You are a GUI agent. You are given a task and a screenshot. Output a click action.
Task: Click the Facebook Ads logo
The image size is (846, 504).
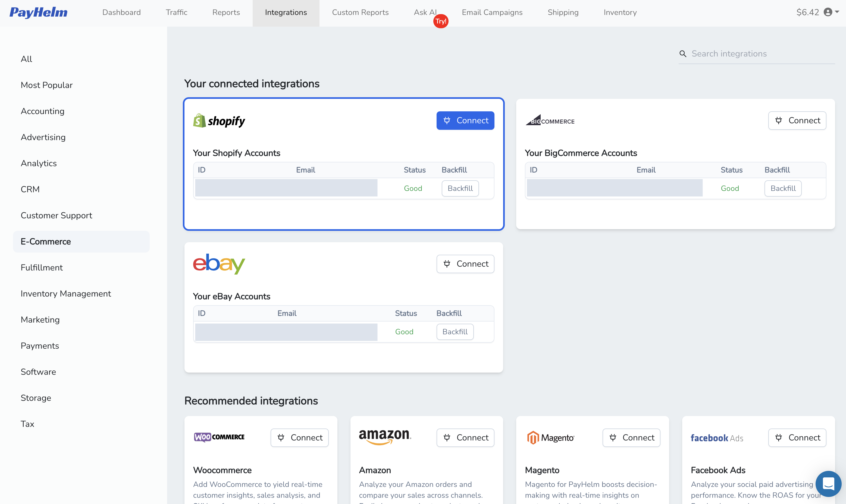[x=717, y=438]
